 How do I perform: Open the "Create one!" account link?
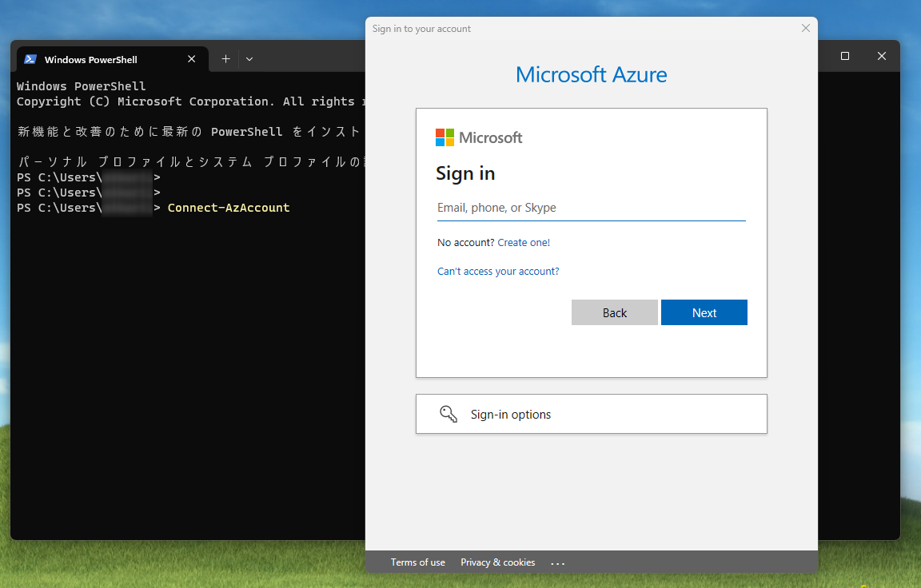pos(524,242)
